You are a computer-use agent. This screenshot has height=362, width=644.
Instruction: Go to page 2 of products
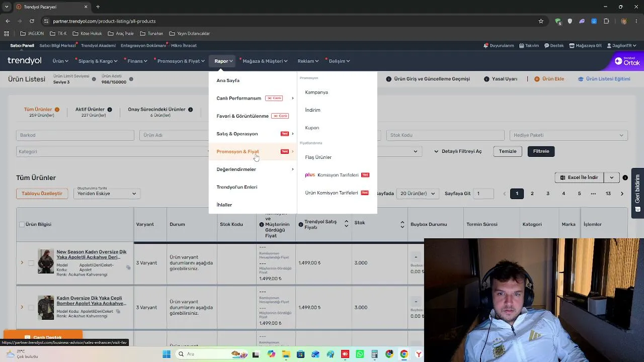tap(532, 194)
